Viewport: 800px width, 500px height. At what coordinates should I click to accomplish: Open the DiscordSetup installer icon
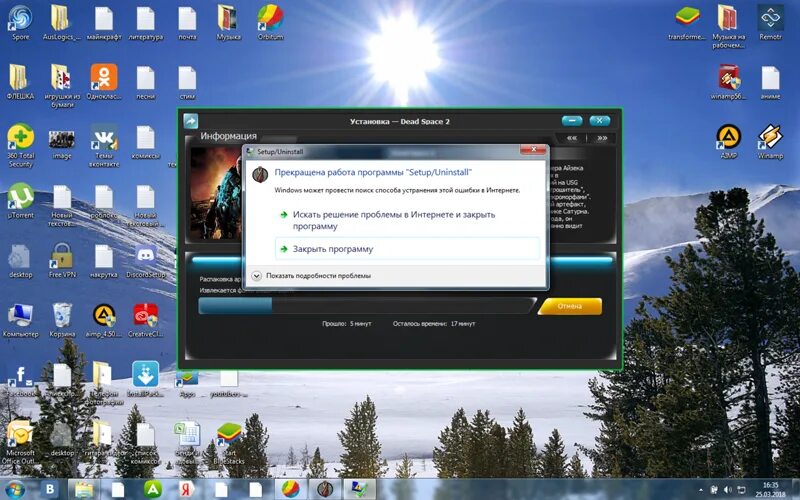tap(145, 260)
